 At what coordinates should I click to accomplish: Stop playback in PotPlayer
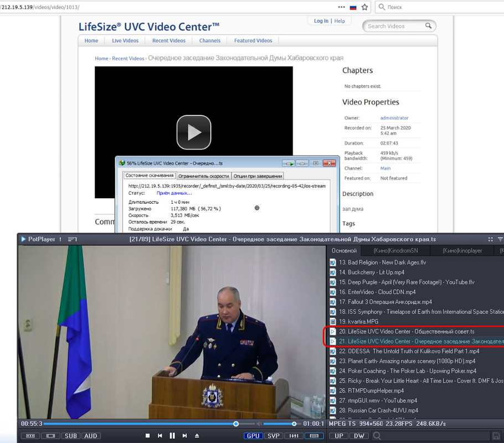pos(147,436)
